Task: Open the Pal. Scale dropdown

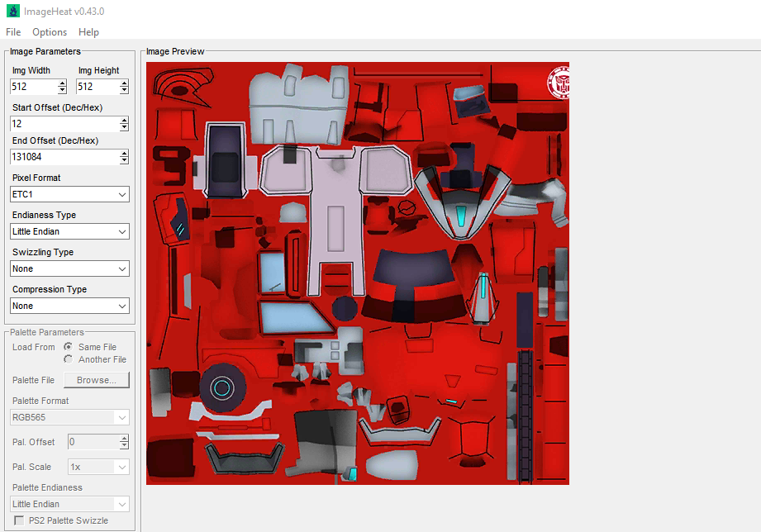Action: [x=98, y=467]
